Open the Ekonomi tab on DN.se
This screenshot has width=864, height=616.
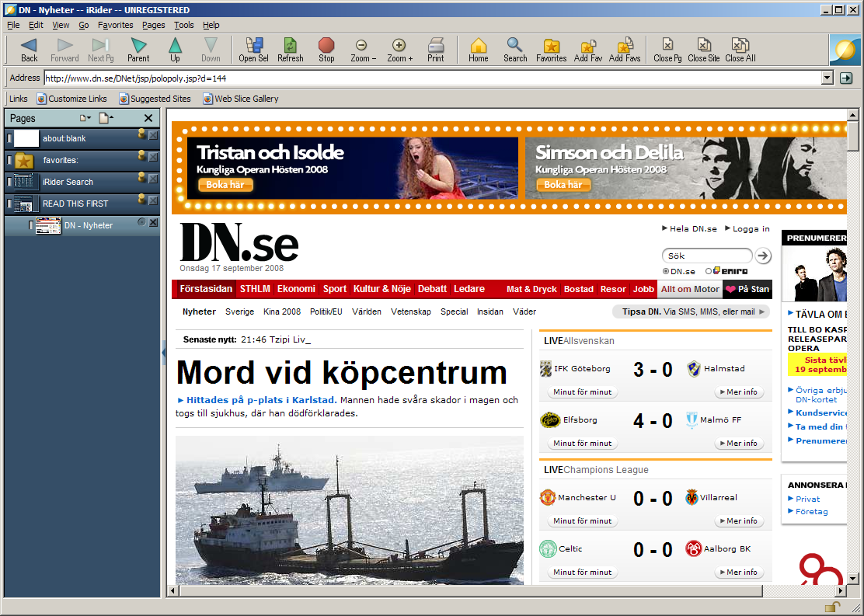296,289
